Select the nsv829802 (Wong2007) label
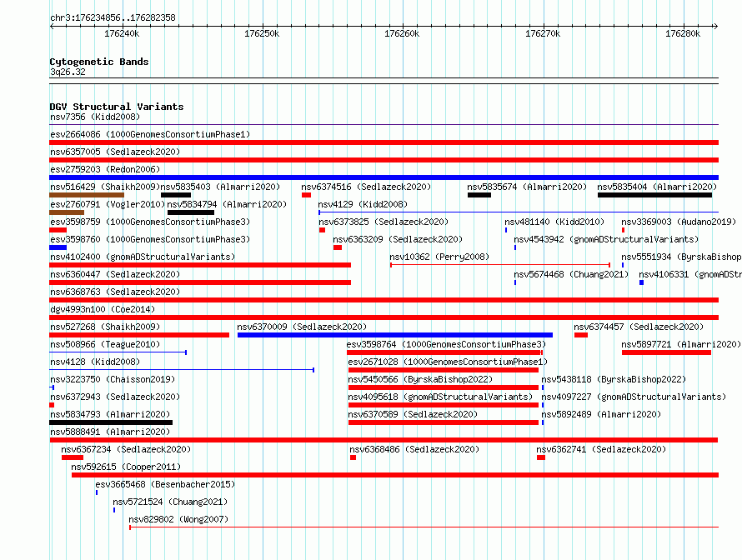The width and height of the screenshot is (742, 560). click(178, 519)
